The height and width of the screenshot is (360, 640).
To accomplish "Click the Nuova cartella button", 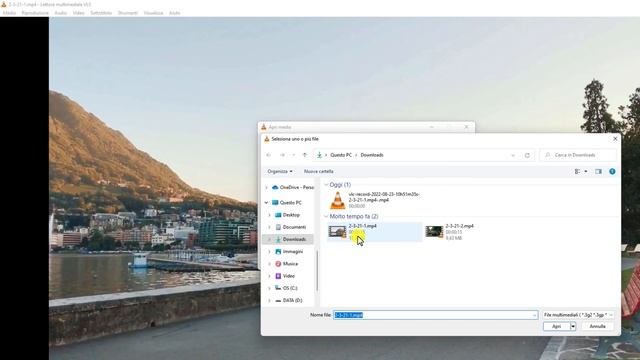I will point(318,171).
